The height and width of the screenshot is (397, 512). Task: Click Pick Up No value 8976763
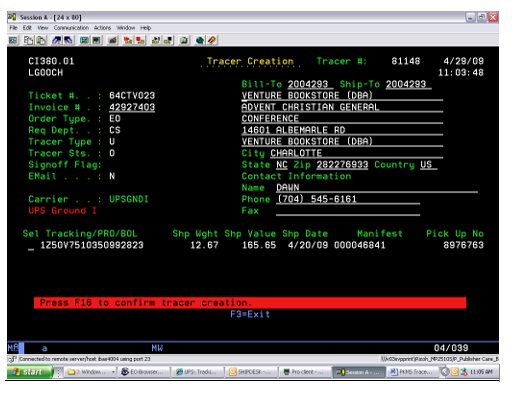(463, 245)
